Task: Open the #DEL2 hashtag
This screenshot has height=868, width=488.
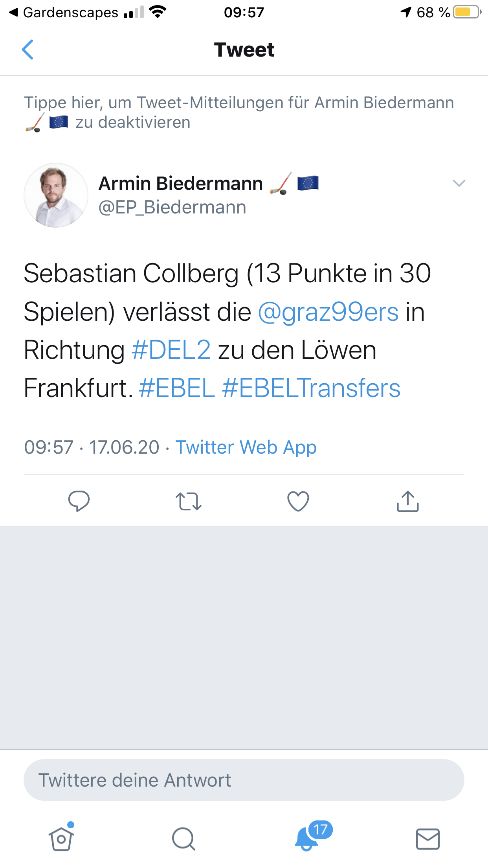Action: pyautogui.click(x=171, y=350)
